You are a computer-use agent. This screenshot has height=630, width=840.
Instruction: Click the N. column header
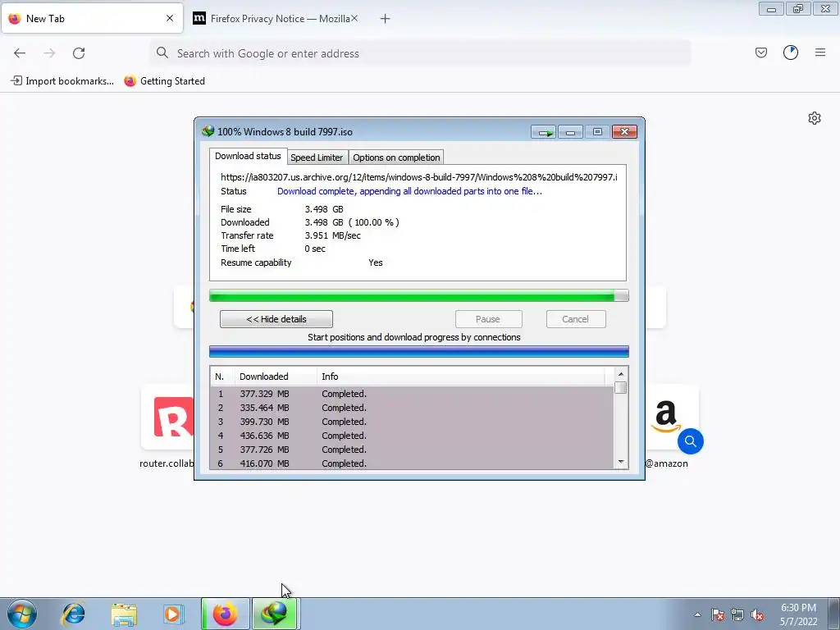222,377
